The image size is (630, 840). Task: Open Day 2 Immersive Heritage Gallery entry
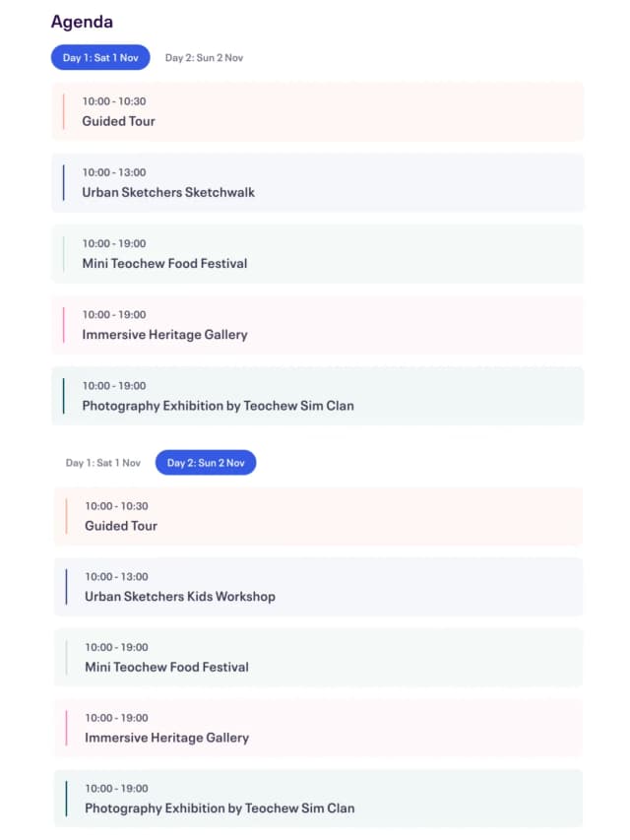pyautogui.click(x=317, y=728)
